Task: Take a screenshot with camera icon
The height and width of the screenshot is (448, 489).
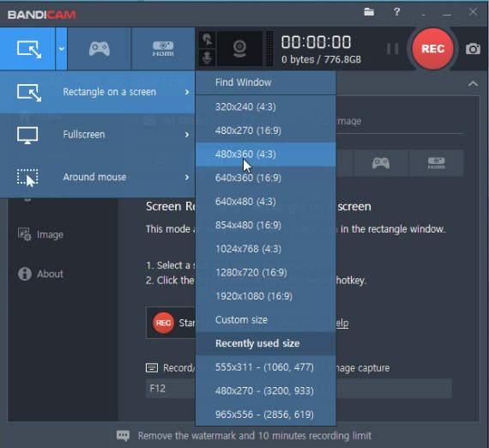Action: tap(473, 49)
